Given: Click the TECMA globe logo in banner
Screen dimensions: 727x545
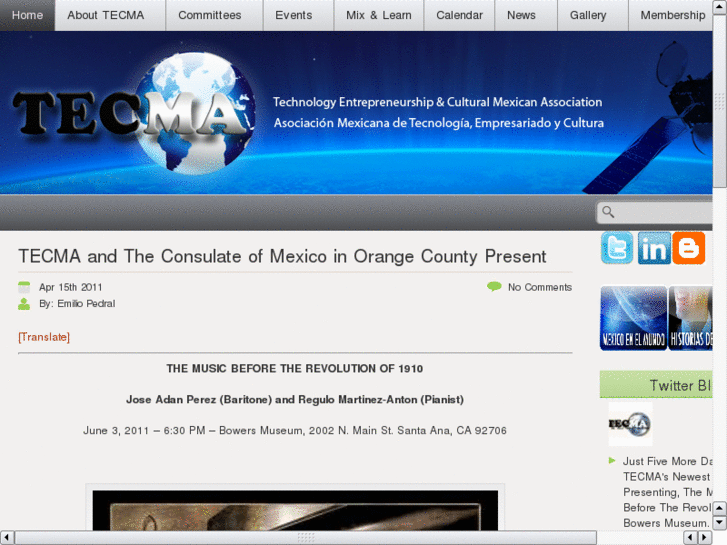Looking at the screenshot, I should point(134,114).
